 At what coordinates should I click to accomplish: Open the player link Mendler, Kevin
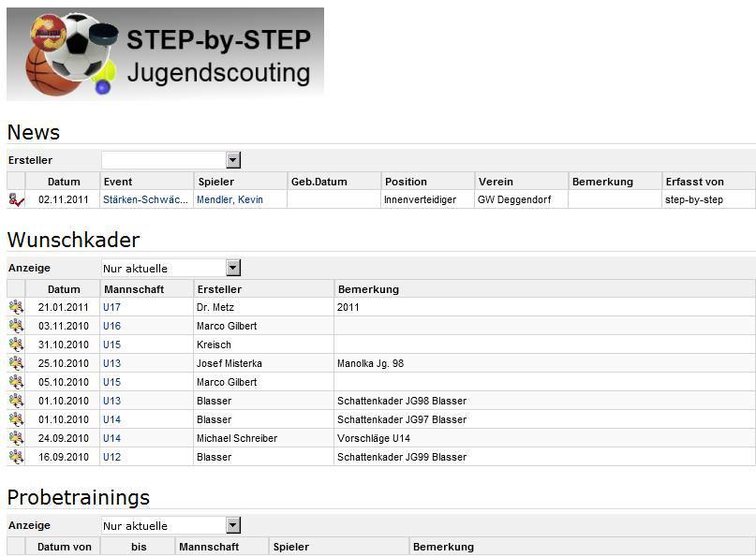coord(230,199)
